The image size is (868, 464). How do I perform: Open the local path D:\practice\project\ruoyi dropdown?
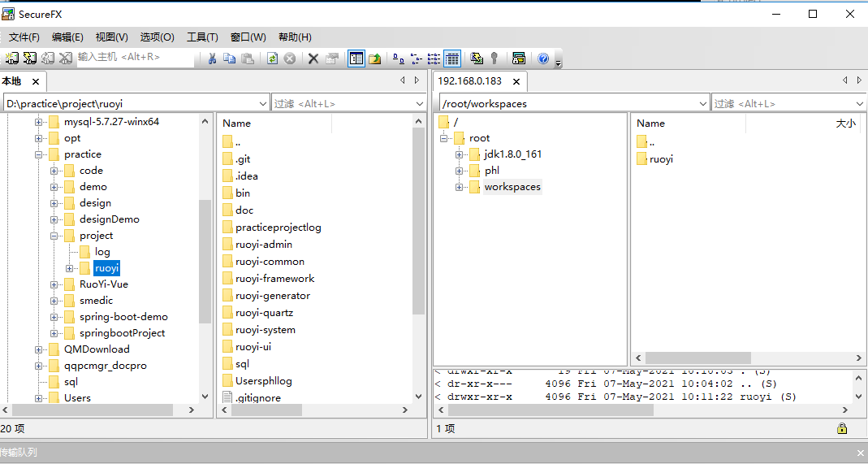click(263, 103)
